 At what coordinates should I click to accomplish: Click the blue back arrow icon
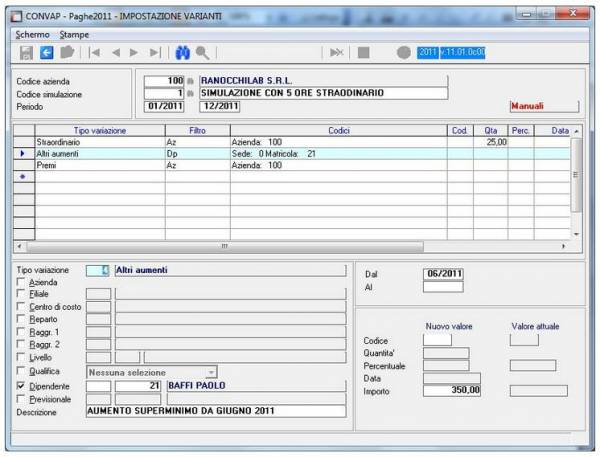(x=46, y=52)
